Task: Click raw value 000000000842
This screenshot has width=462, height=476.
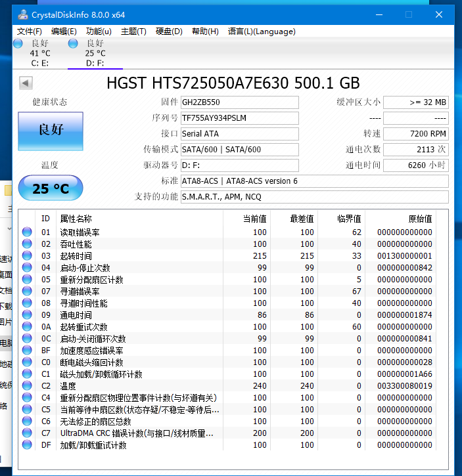Action: pyautogui.click(x=405, y=268)
